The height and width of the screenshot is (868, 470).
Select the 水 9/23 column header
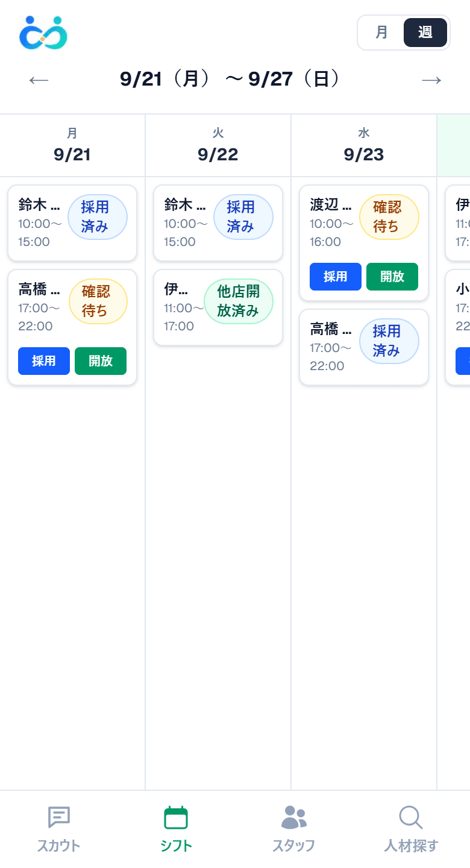364,145
